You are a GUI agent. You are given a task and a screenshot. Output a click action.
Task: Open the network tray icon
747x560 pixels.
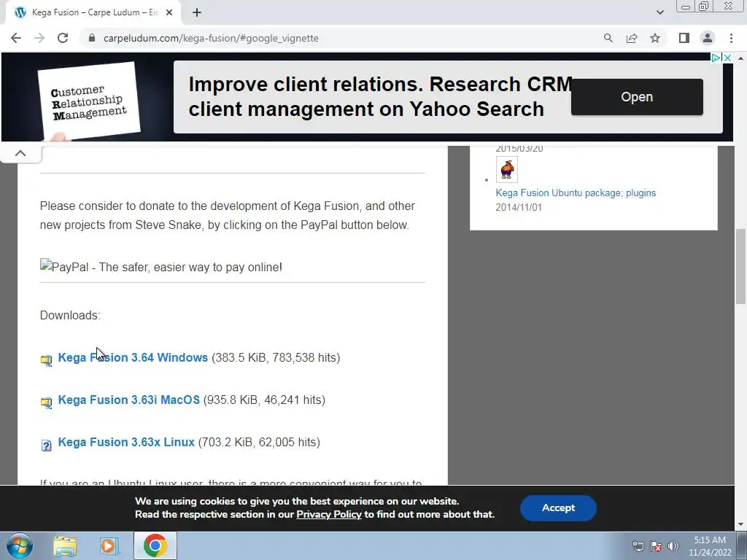(x=638, y=546)
